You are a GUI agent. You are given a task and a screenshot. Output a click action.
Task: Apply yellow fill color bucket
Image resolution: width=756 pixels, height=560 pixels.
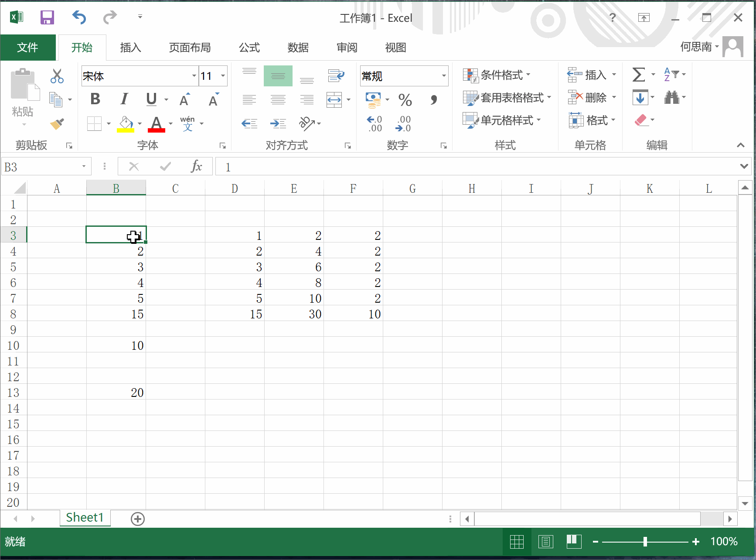pyautogui.click(x=126, y=124)
